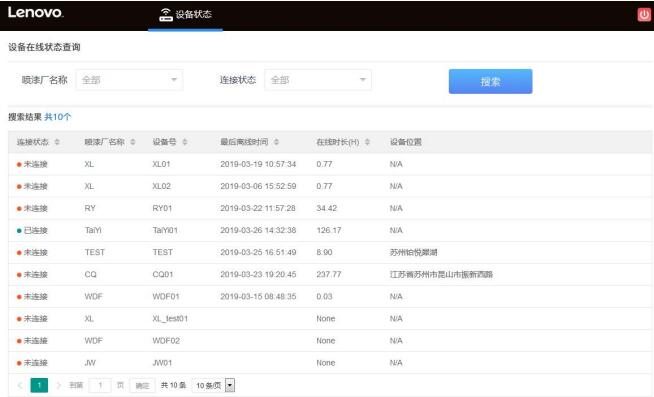This screenshot has width=654, height=397.
Task: Sort by 连接状态 column arrows
Action: pyautogui.click(x=57, y=142)
